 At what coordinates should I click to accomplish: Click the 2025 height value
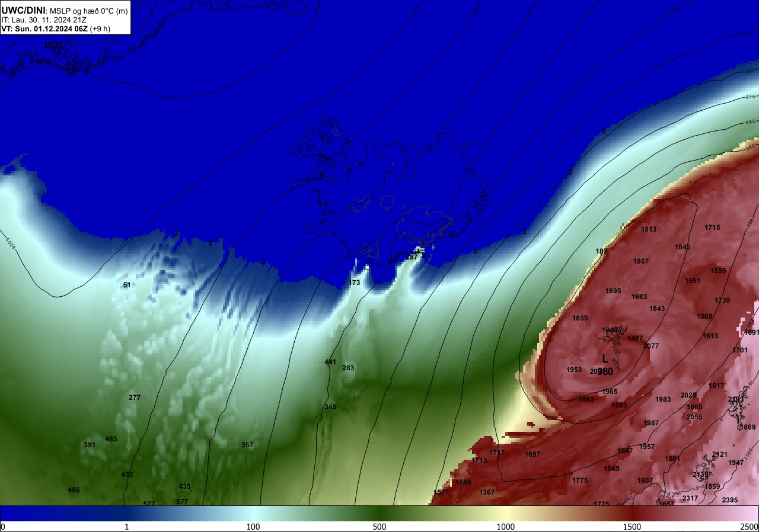click(x=688, y=395)
